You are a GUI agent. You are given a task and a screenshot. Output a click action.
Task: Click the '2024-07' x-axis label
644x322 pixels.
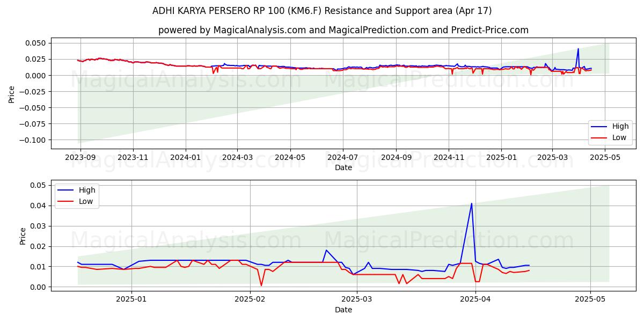343,157
